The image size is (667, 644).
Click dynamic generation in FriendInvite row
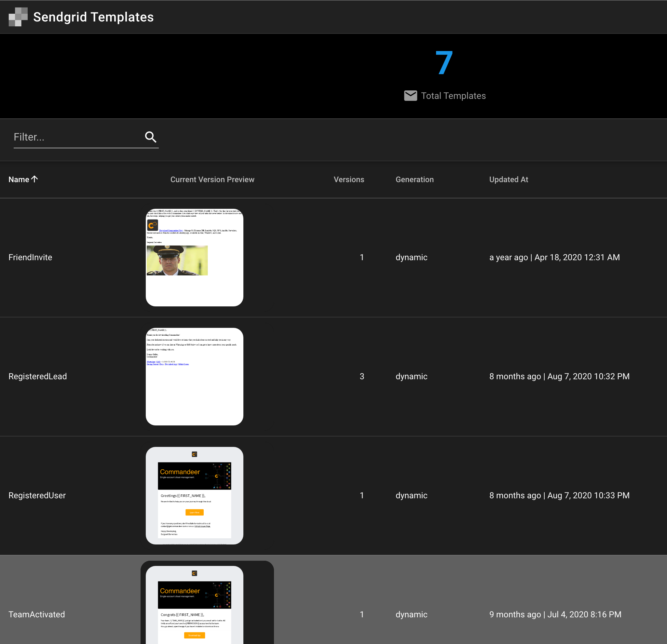coord(412,258)
